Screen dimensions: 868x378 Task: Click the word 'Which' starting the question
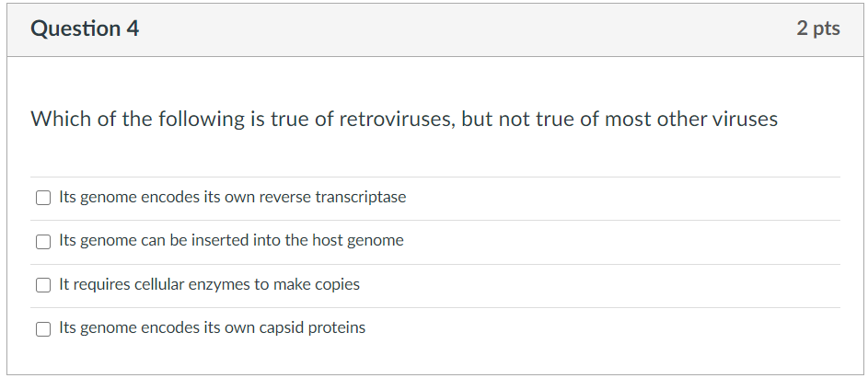61,119
